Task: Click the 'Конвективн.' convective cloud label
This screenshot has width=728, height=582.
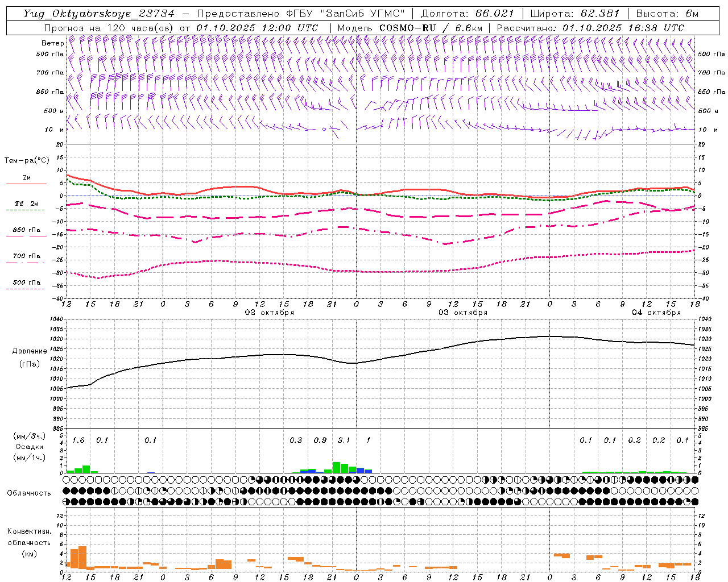Action: point(29,531)
